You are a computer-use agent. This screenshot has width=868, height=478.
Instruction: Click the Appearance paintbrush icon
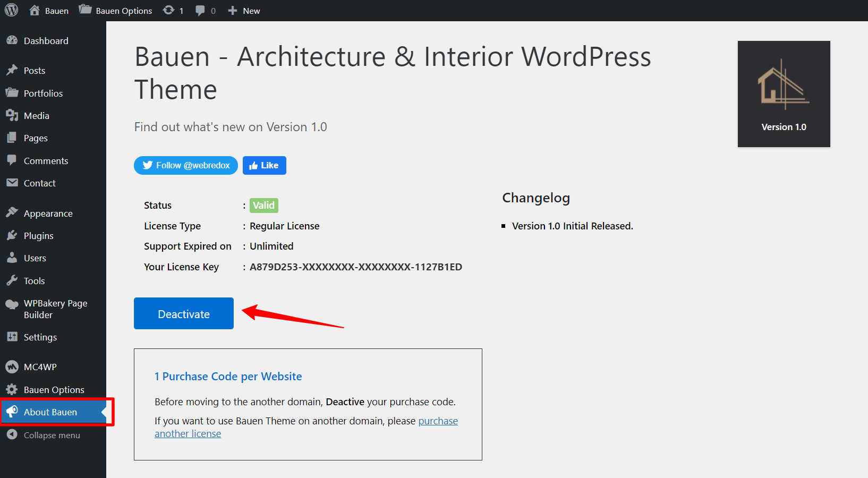click(x=12, y=212)
